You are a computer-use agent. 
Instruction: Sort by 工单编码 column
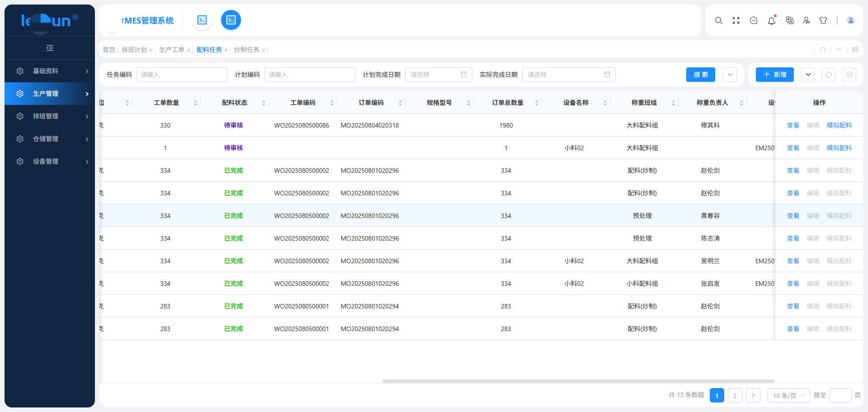pos(332,103)
